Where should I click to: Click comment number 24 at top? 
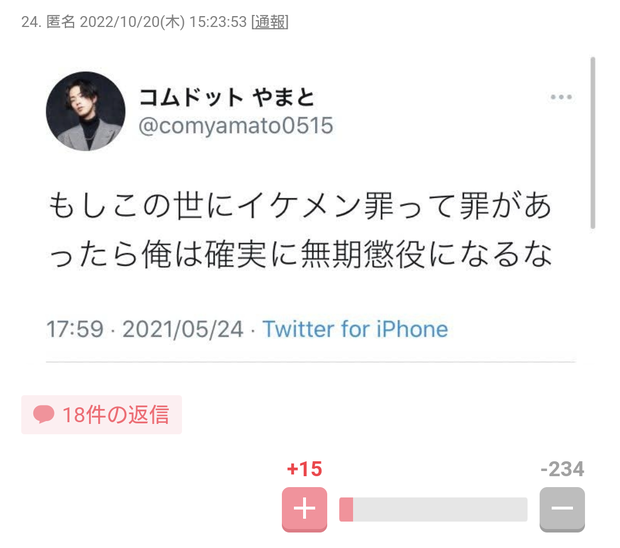pyautogui.click(x=31, y=22)
